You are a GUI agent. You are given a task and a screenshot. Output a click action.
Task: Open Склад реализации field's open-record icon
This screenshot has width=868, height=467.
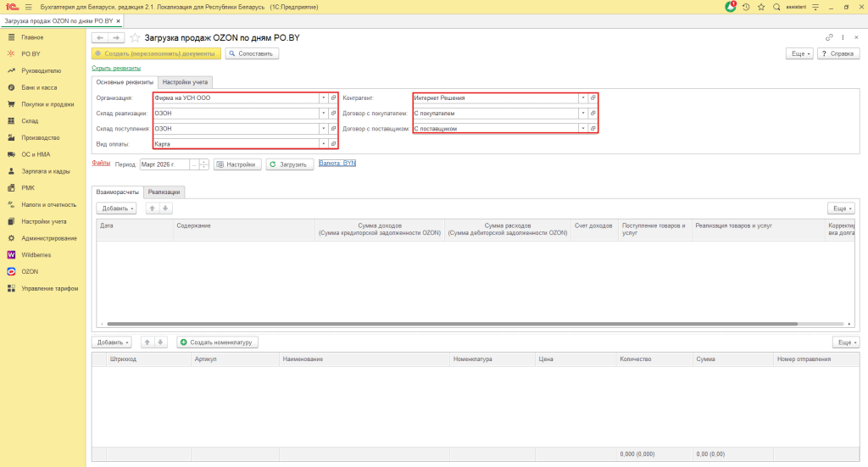click(x=333, y=114)
